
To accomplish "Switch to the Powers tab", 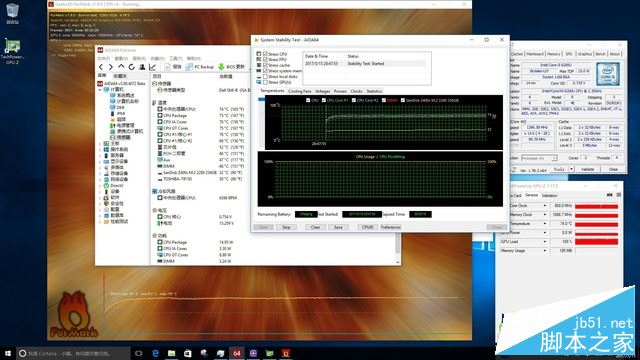I will (340, 91).
